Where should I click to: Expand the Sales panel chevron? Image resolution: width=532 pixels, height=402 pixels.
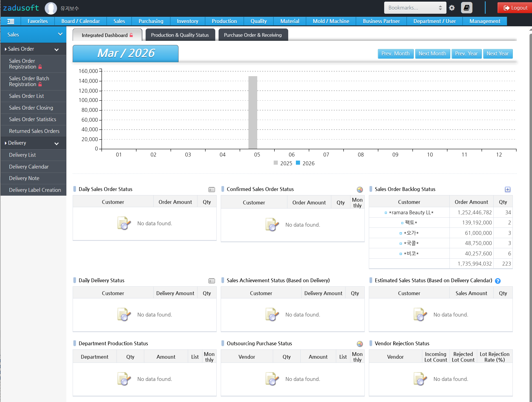pyautogui.click(x=60, y=34)
